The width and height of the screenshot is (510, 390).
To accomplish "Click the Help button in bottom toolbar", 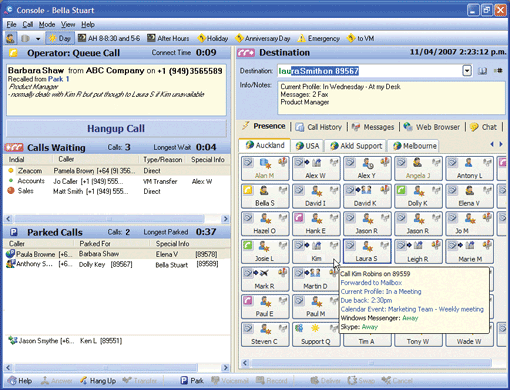I will click(x=20, y=381).
